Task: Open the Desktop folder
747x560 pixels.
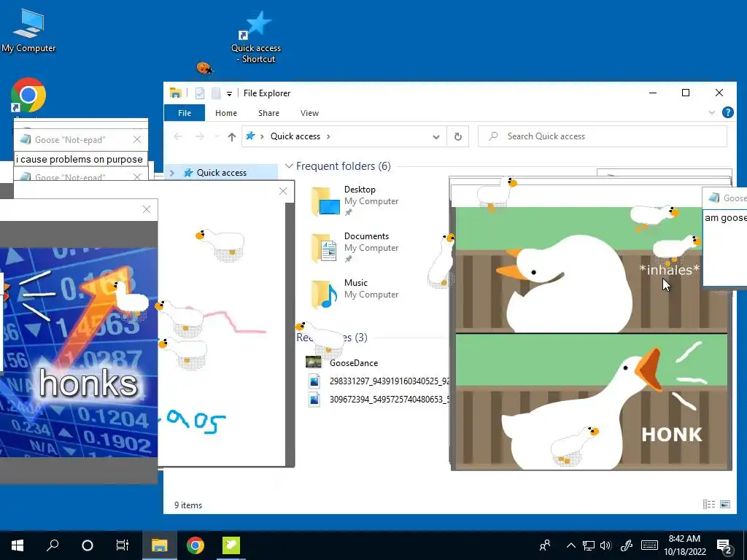Action: pos(355,201)
